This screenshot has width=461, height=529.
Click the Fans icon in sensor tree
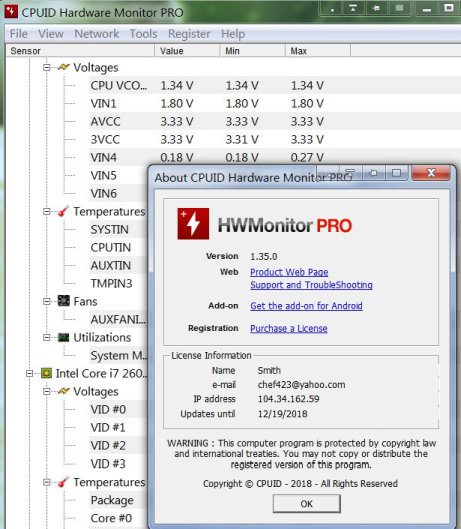click(63, 301)
